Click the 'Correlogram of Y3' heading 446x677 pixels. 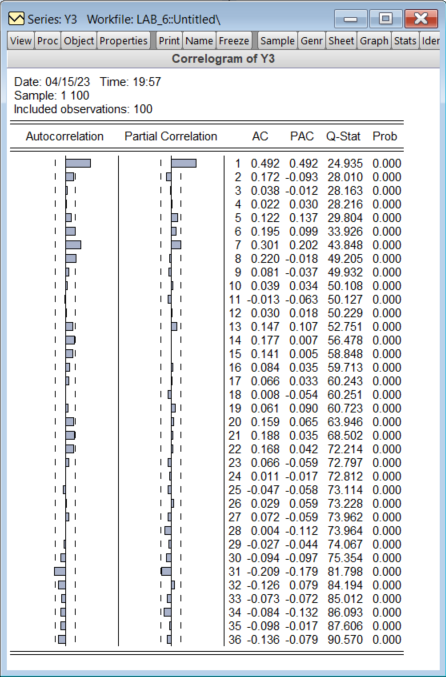(x=223, y=59)
